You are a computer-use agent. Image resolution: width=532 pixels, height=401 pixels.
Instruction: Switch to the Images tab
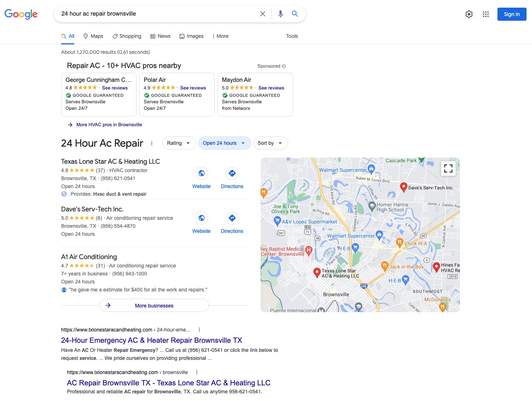(x=191, y=36)
